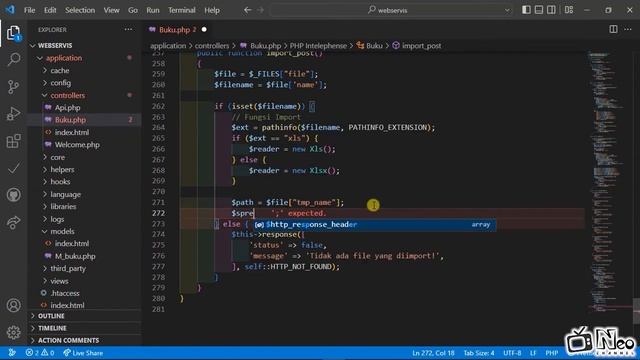Open the GitHub view icon
Screen dimensions: 640x360
tap(13, 195)
